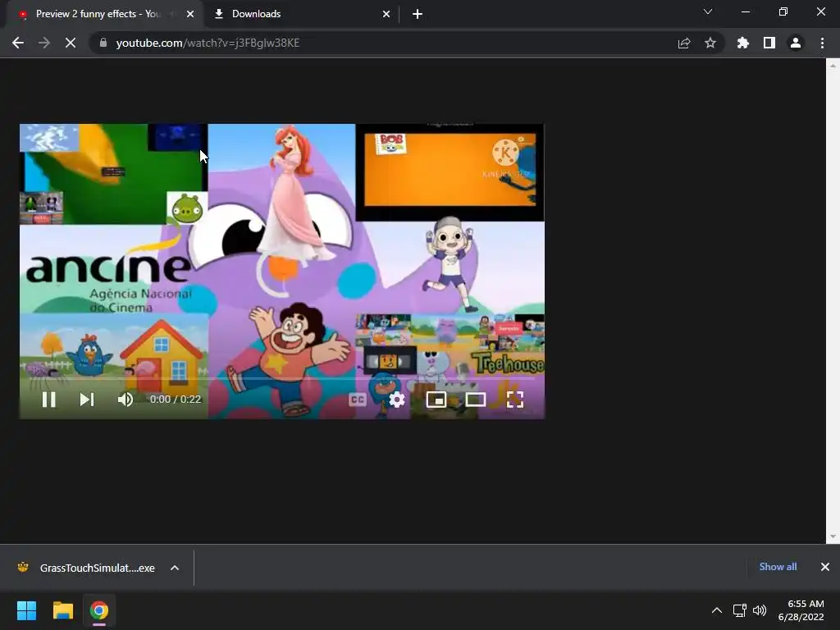Close the YouTube tab
Viewport: 840px width, 630px height.
[190, 14]
